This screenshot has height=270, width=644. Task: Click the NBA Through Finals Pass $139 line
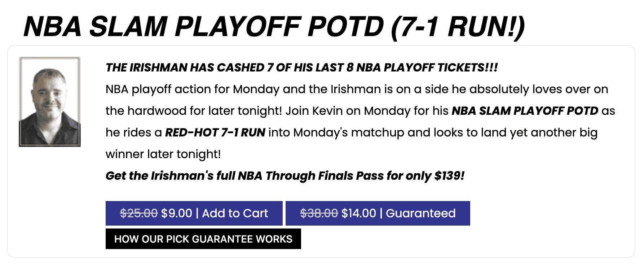[x=285, y=176]
